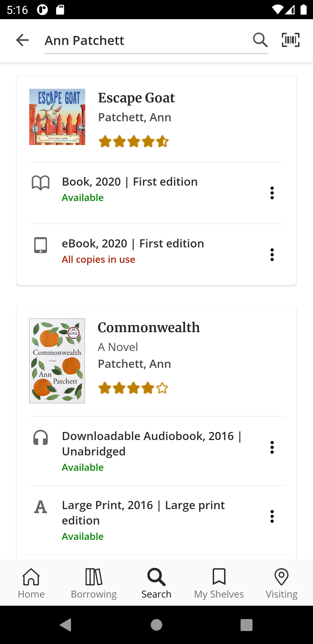Tap the Commonwealth book cover
The height and width of the screenshot is (644, 313).
coord(57,361)
